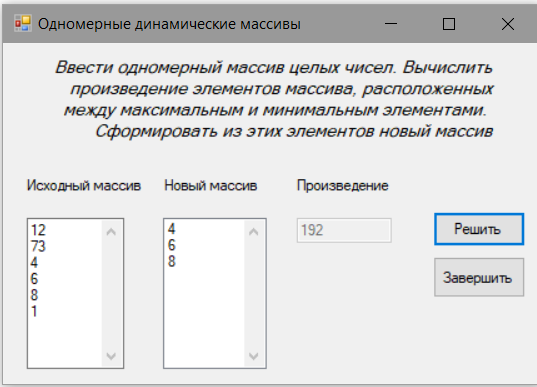The height and width of the screenshot is (387, 537).
Task: Open the application icon in title bar
Action: (x=23, y=24)
